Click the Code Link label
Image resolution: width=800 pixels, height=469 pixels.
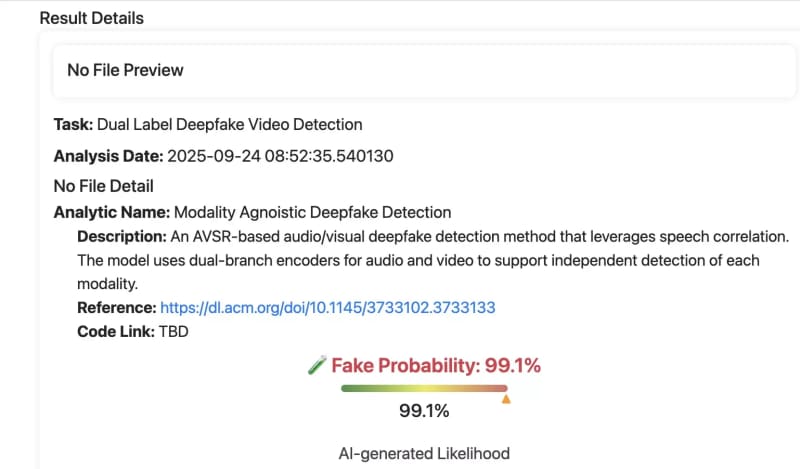click(x=115, y=332)
